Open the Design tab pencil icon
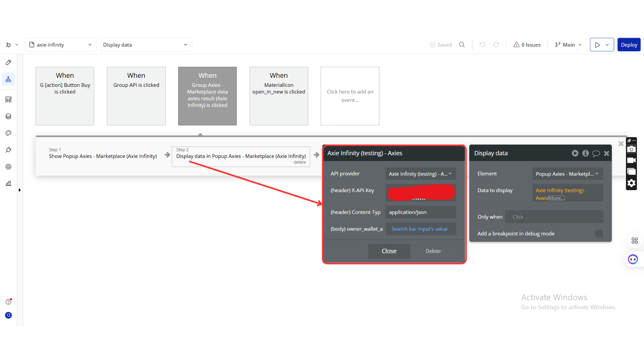This screenshot has height=363, width=644. [8, 62]
